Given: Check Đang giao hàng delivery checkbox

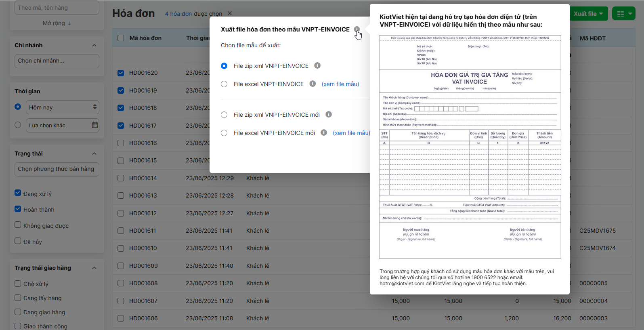Looking at the screenshot, I should 18,312.
